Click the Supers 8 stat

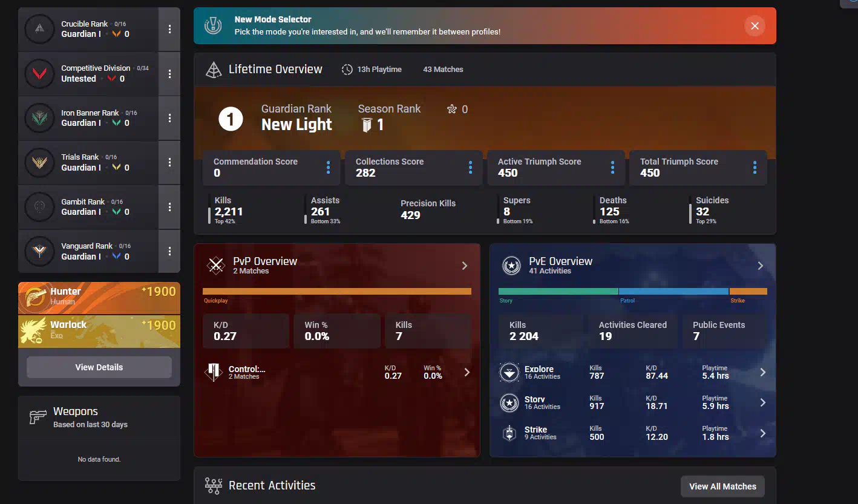[x=515, y=209]
